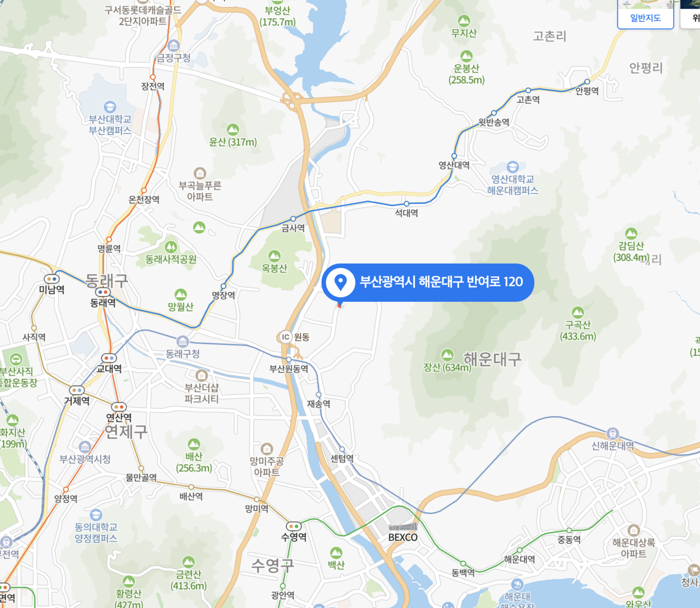
Task: Switch to the satellite map thumbnail tab
Action: pyautogui.click(x=691, y=15)
